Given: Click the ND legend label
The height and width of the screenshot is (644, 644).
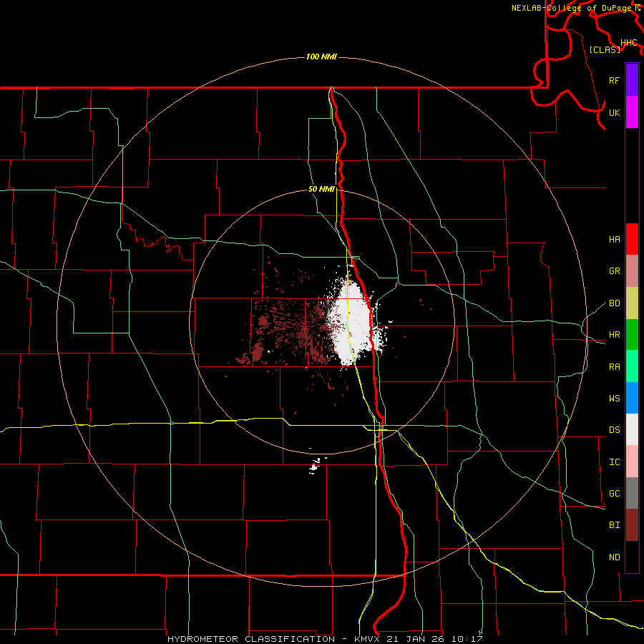Looking at the screenshot, I should point(615,557).
